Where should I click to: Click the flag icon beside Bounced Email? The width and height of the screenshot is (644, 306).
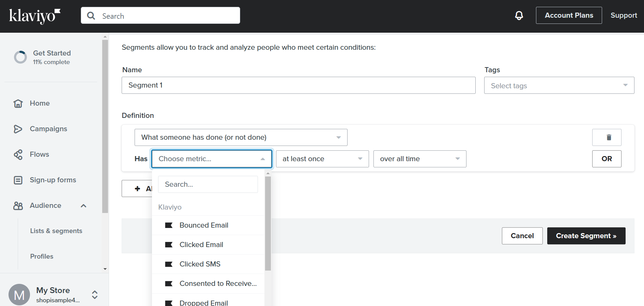(169, 225)
